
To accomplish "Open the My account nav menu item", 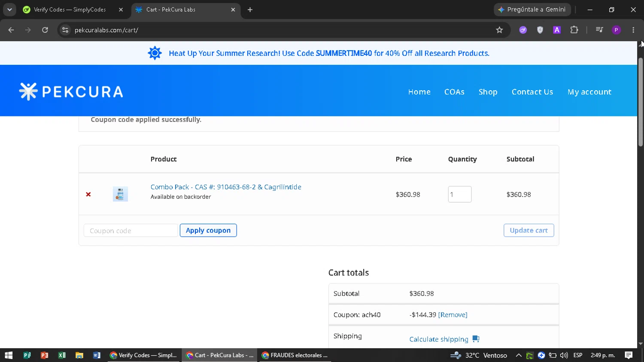I will coord(589,92).
